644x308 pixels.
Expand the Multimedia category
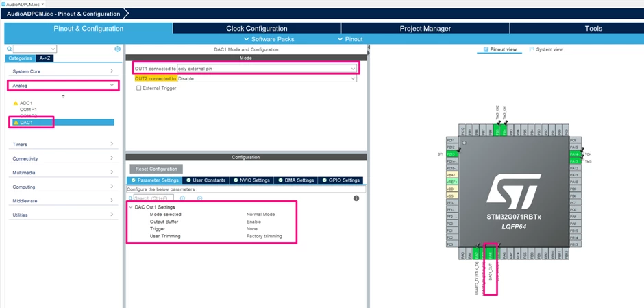point(63,173)
